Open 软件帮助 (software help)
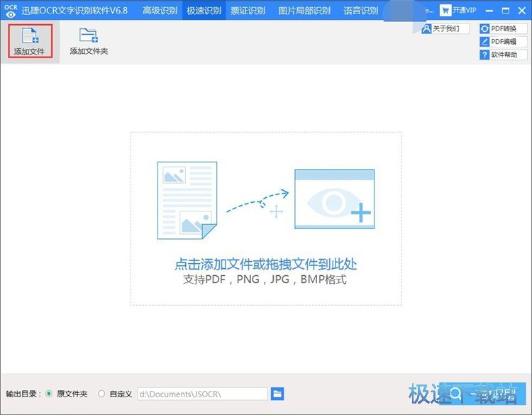532x415 pixels. click(x=504, y=55)
